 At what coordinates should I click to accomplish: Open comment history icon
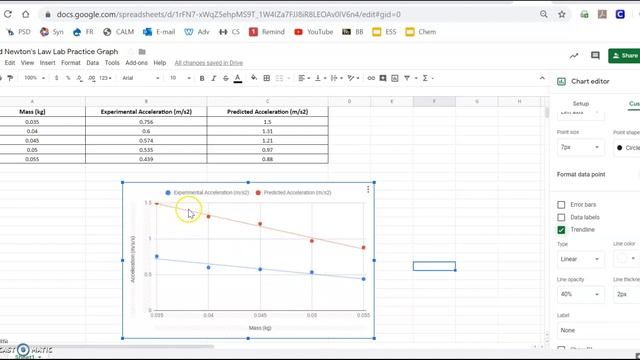595,56
